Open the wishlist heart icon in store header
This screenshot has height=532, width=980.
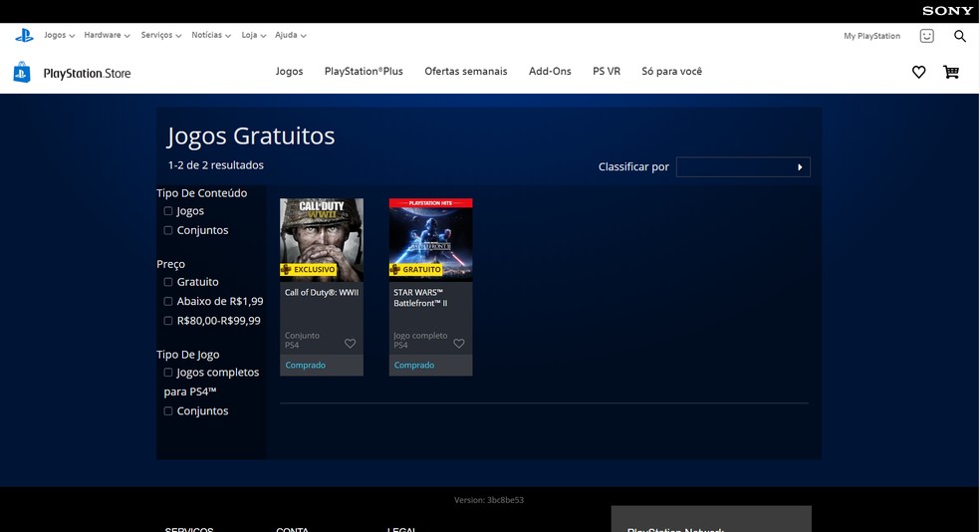coord(918,72)
